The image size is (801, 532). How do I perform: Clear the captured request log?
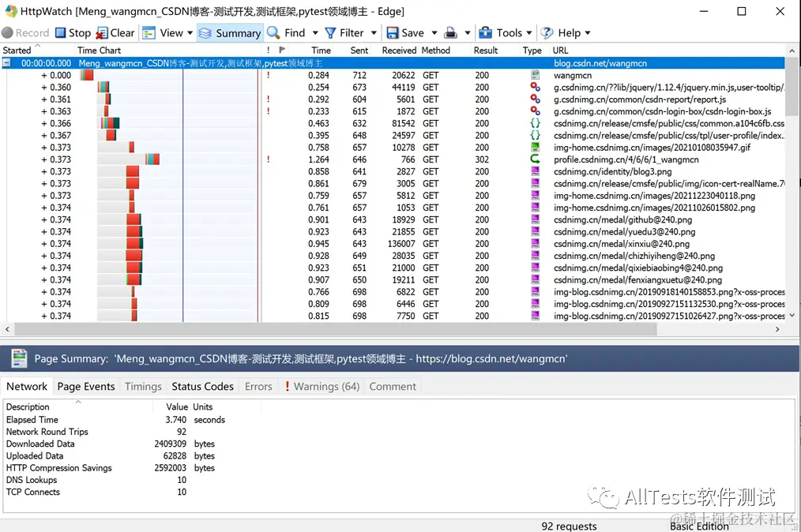tap(115, 32)
